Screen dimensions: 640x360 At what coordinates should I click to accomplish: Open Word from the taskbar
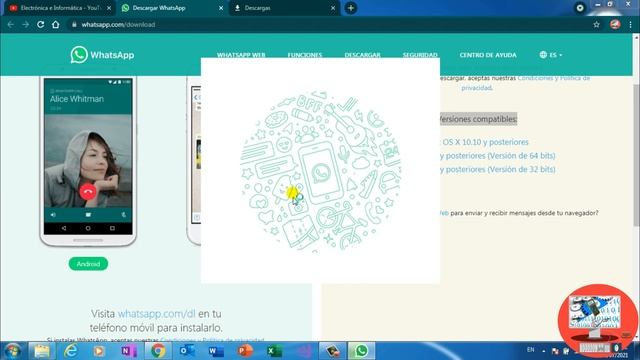click(x=216, y=351)
